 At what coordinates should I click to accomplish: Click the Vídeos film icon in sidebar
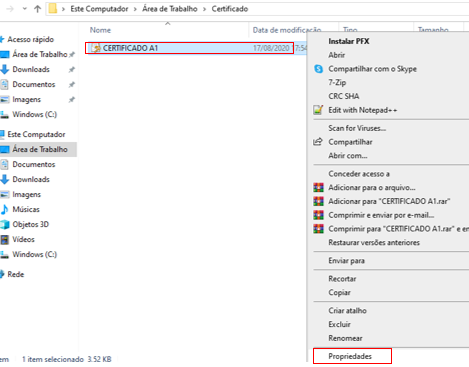[x=5, y=239]
